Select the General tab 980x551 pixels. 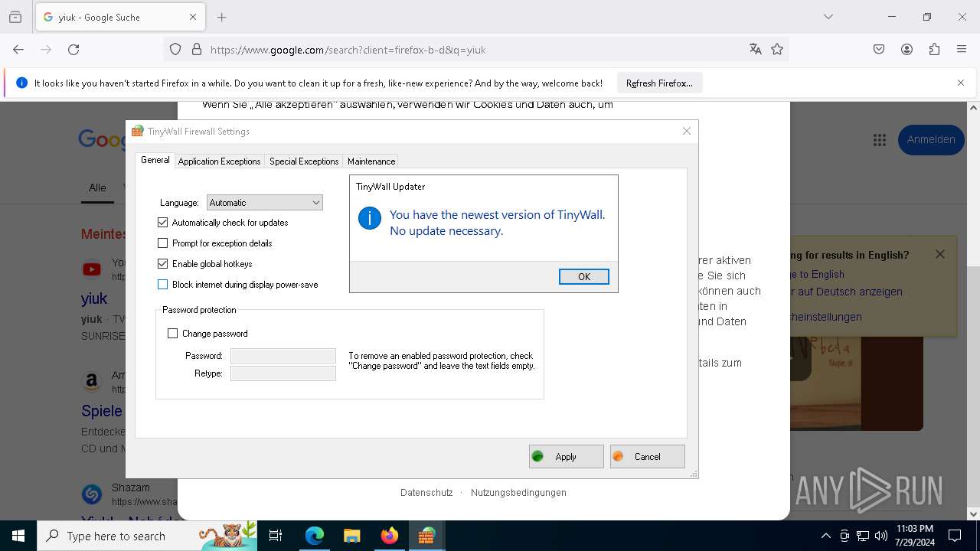point(155,160)
